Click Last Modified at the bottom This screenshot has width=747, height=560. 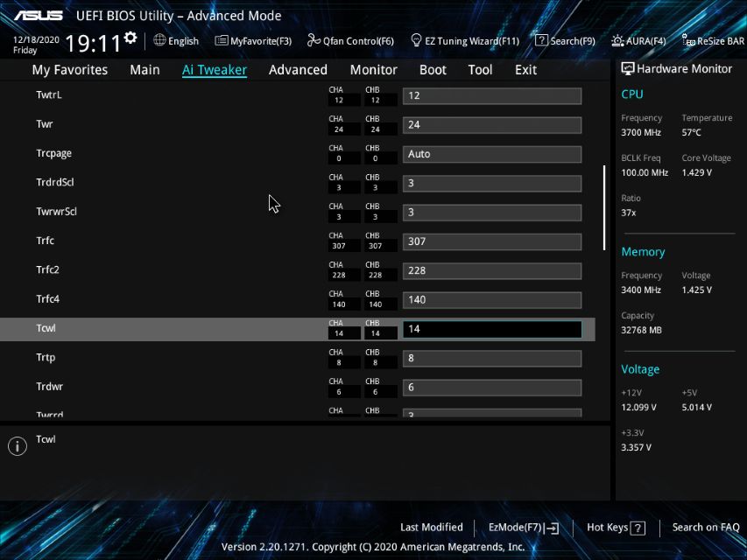point(431,527)
